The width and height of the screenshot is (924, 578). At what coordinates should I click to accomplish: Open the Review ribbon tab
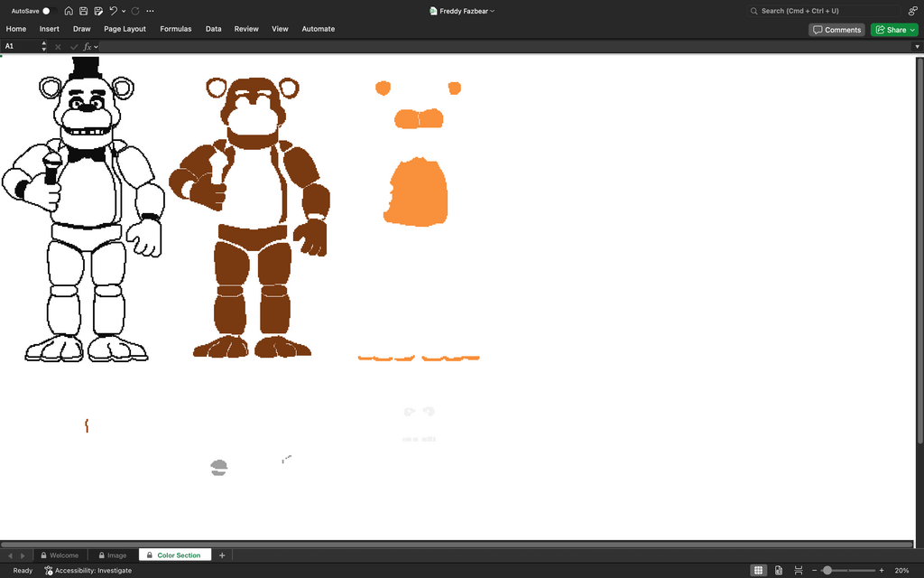(x=246, y=29)
